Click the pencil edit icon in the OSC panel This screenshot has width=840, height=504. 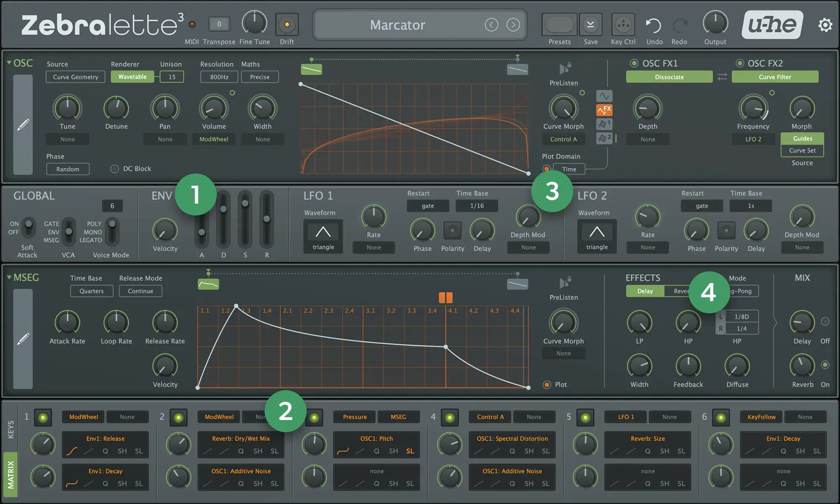coord(24,124)
